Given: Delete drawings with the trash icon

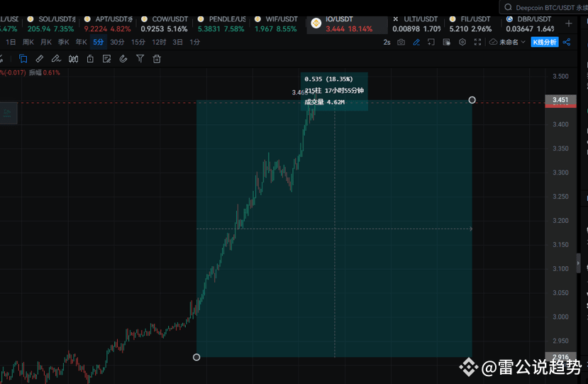Looking at the screenshot, I should (157, 58).
